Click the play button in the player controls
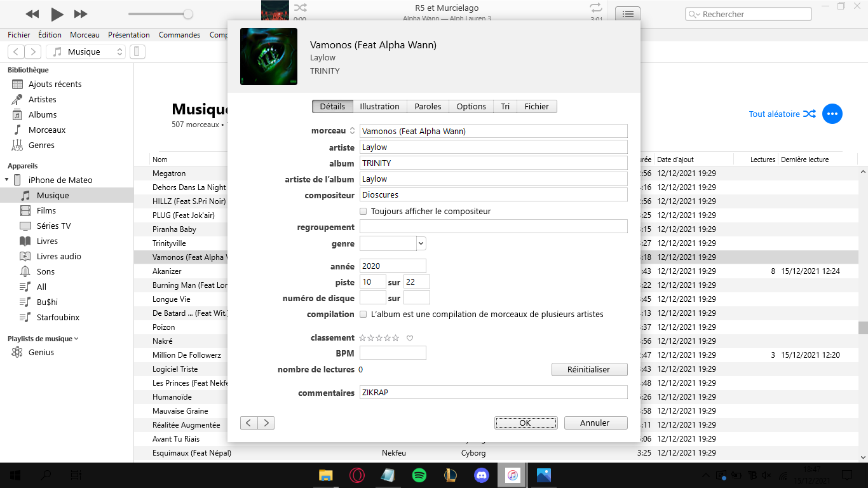This screenshot has height=488, width=868. click(57, 14)
